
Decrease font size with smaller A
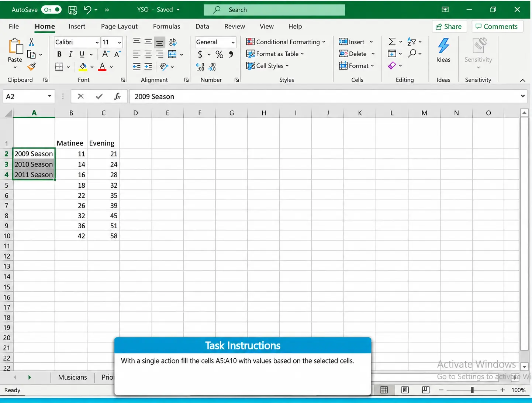(x=117, y=54)
